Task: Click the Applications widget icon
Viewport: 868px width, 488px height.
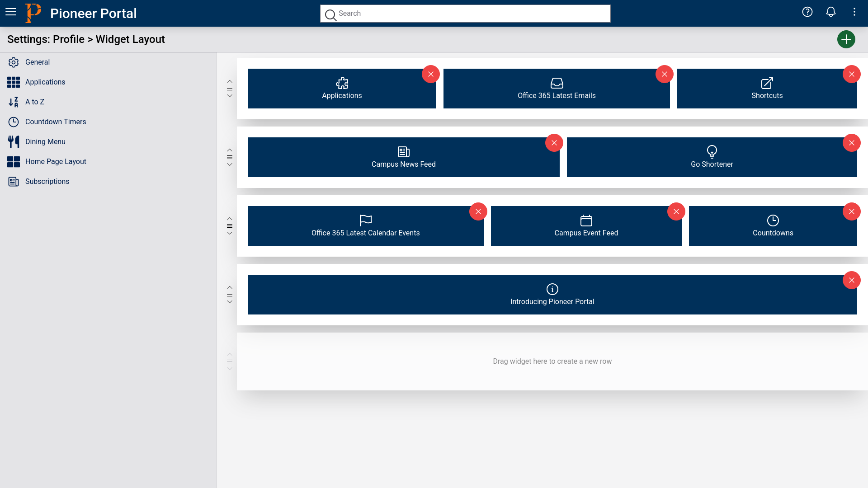Action: [342, 83]
